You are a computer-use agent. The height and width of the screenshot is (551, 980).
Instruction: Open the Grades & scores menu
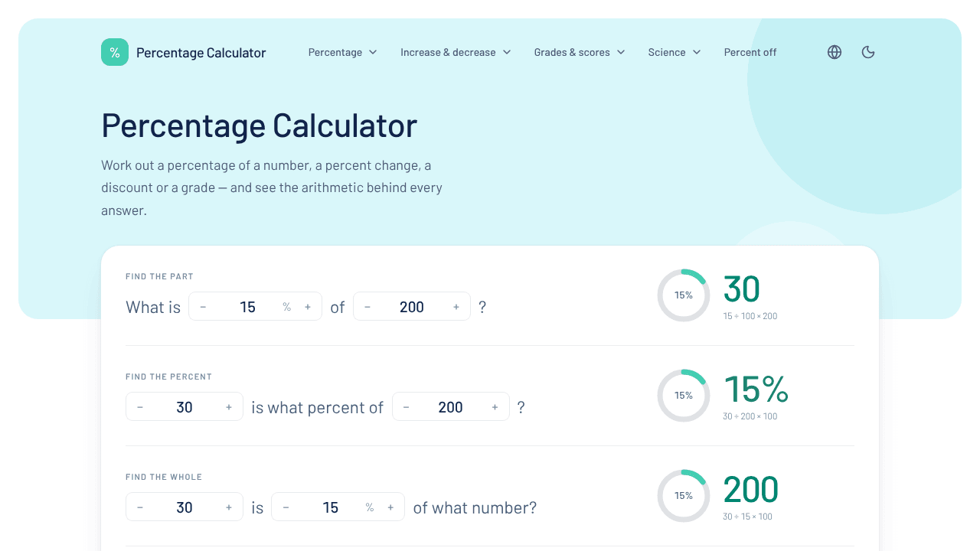(580, 52)
